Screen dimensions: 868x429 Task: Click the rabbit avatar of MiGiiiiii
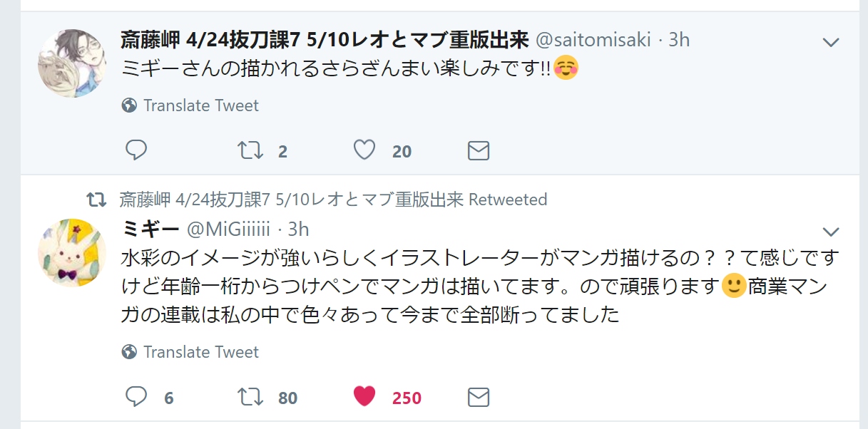pos(71,252)
